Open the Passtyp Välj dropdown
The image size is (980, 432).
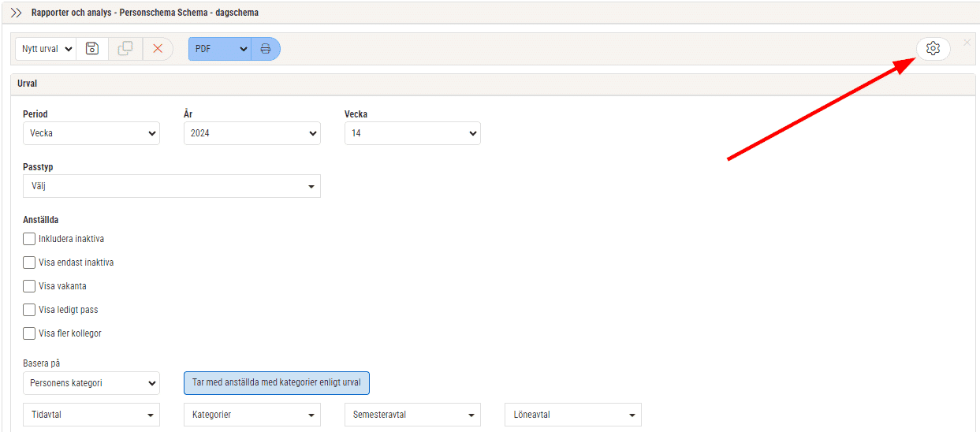click(172, 186)
